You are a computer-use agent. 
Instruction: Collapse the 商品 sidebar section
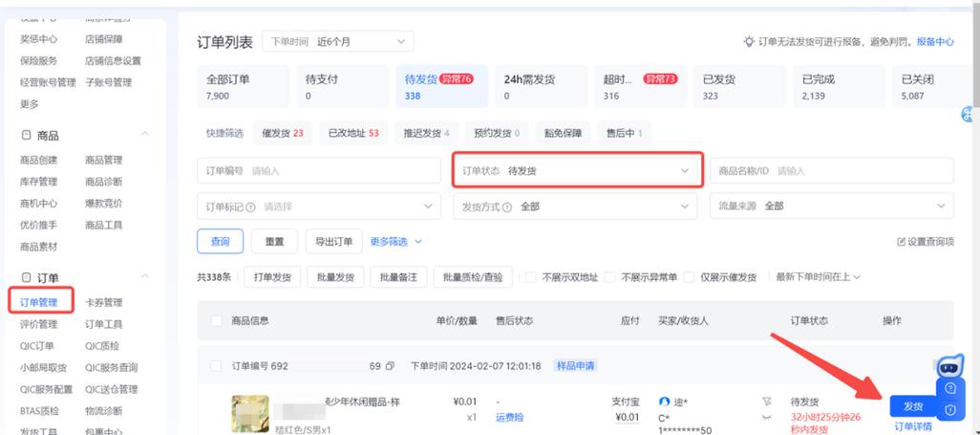pos(144,135)
